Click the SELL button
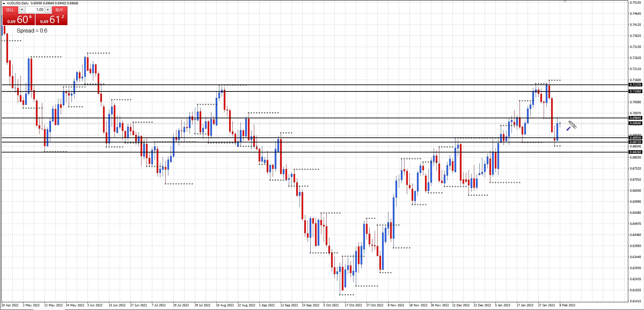Viewport: 644px width, 310px height. [10, 10]
